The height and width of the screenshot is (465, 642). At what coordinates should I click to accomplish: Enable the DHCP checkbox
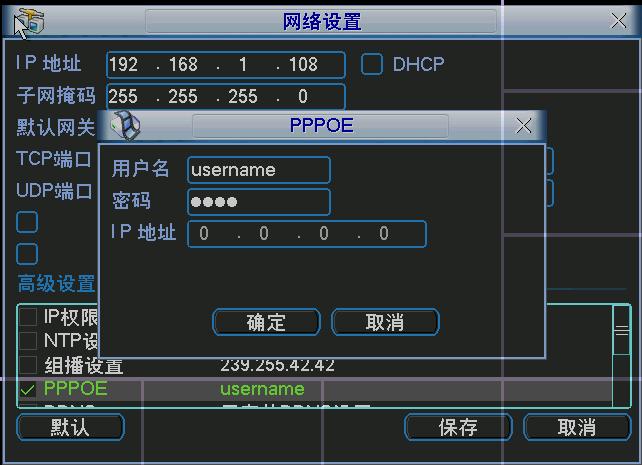pos(372,64)
